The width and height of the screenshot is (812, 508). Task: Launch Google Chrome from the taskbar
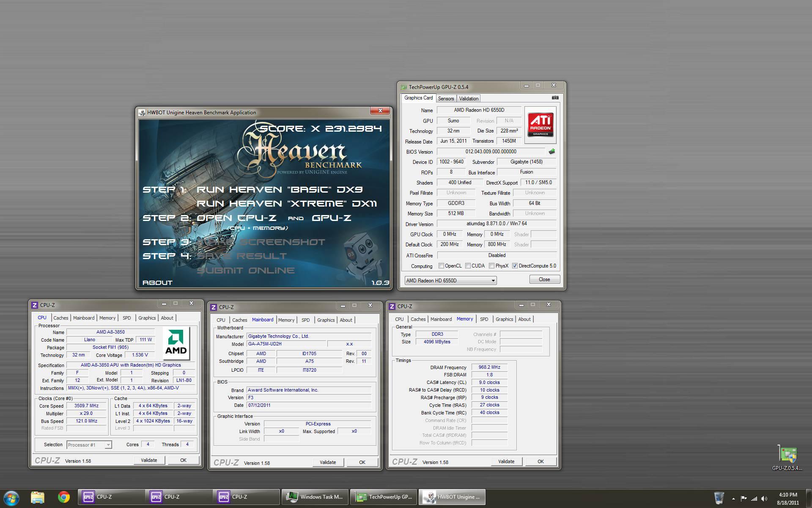pyautogui.click(x=64, y=497)
